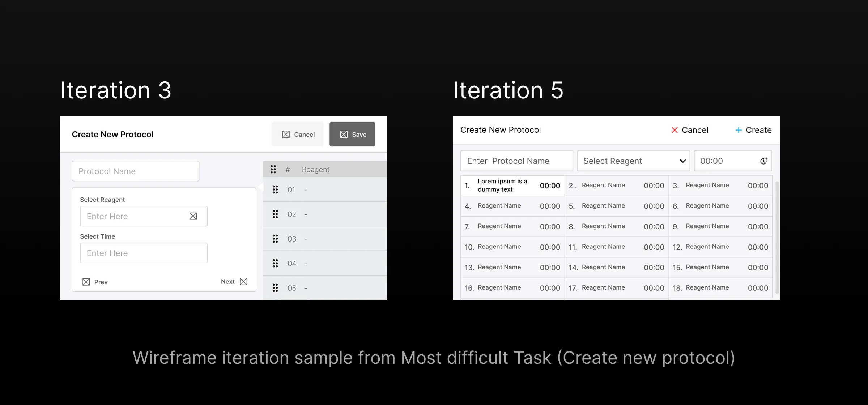868x405 pixels.
Task: Click the add-time clock icon in time field
Action: [763, 161]
